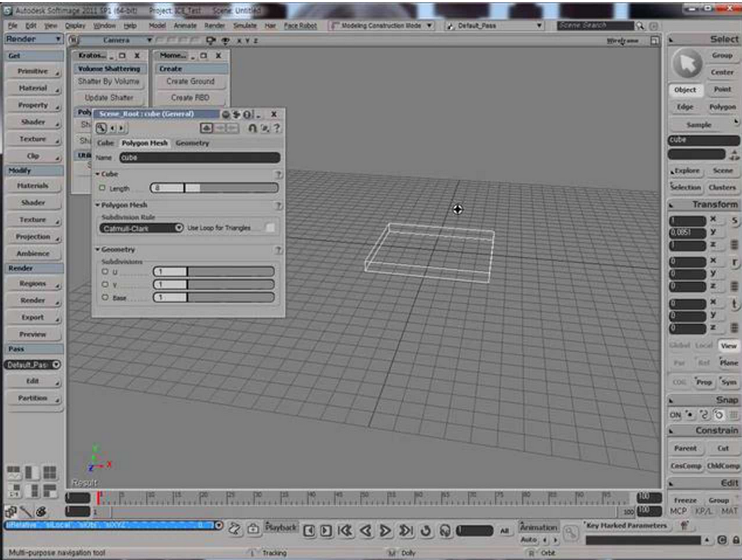742x560 pixels.
Task: Open the Animate menu
Action: [185, 25]
